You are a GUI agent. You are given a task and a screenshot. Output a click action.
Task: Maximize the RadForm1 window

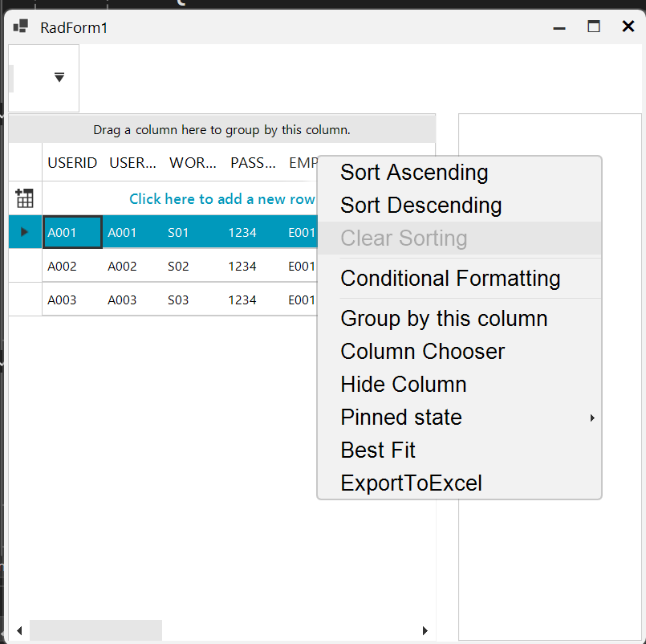tap(594, 27)
